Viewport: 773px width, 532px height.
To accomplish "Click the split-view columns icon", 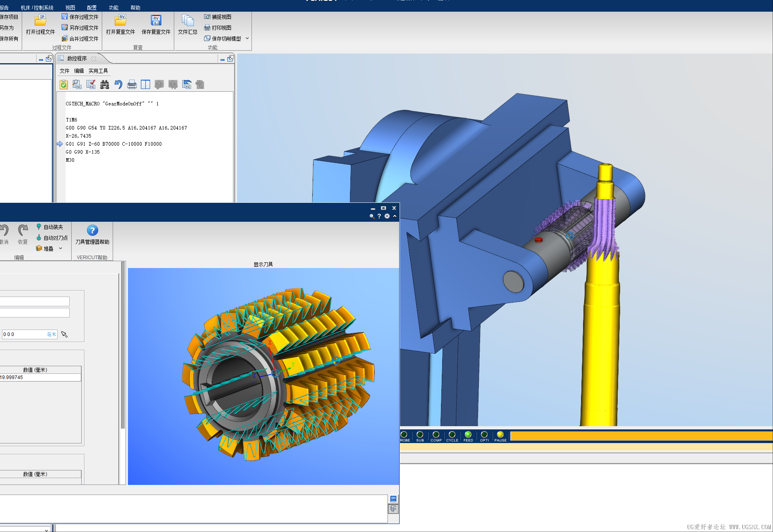I will tap(146, 85).
